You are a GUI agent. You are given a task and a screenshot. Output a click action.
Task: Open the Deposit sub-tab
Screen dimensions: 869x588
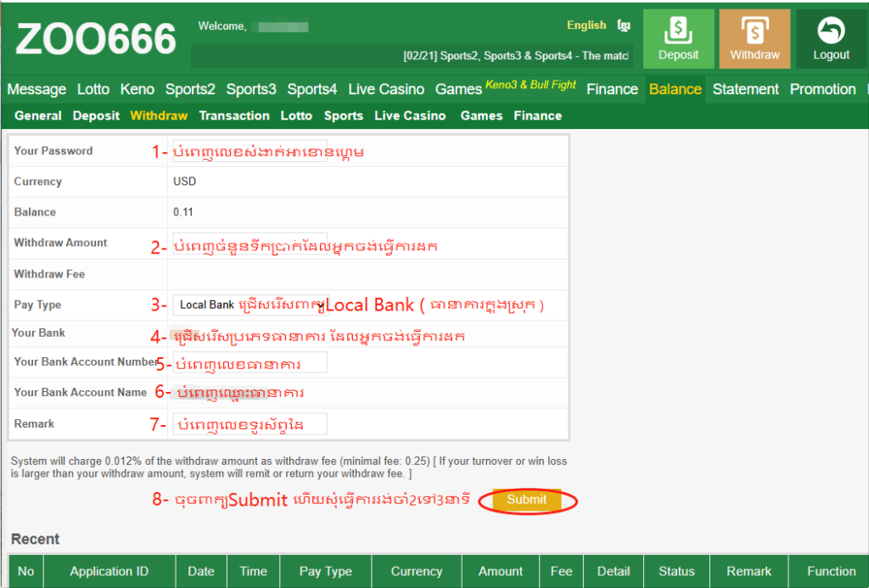(96, 115)
